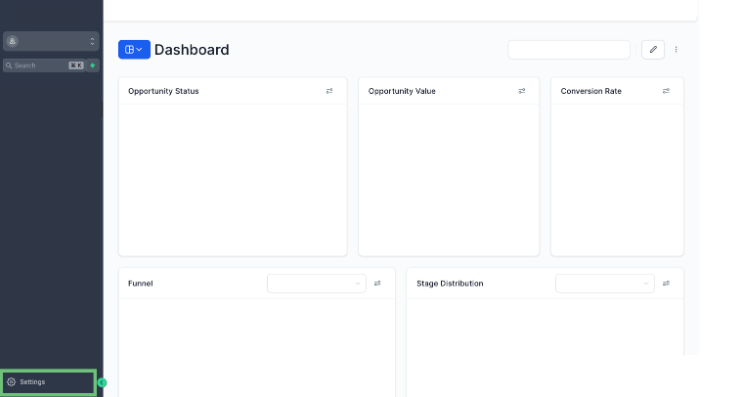
Task: Click the pencil edit dashboard icon
Action: tap(653, 50)
